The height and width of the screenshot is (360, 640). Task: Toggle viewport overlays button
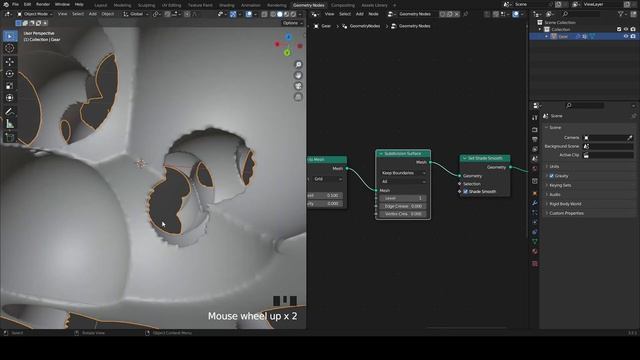point(249,14)
